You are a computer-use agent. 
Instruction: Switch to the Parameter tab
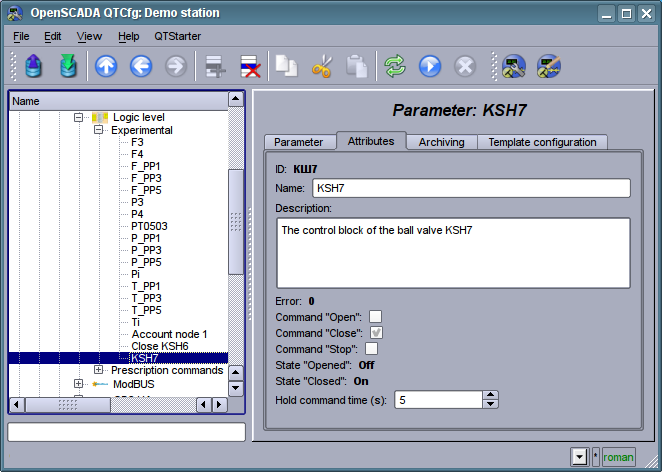(x=298, y=142)
